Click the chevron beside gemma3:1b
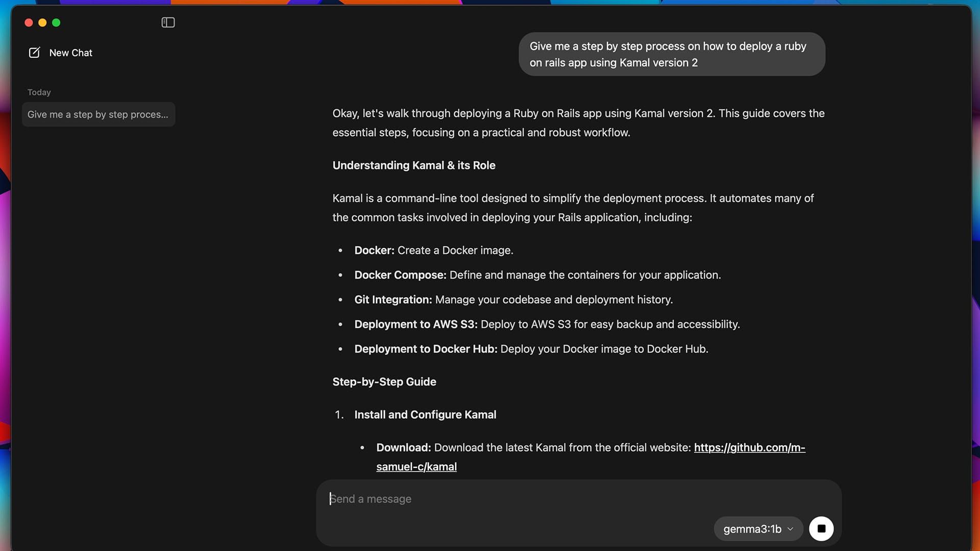The height and width of the screenshot is (551, 980). (x=790, y=529)
